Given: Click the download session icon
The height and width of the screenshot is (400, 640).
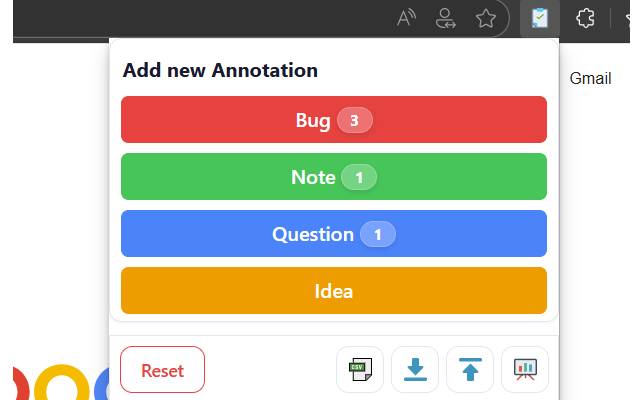Looking at the screenshot, I should (415, 369).
